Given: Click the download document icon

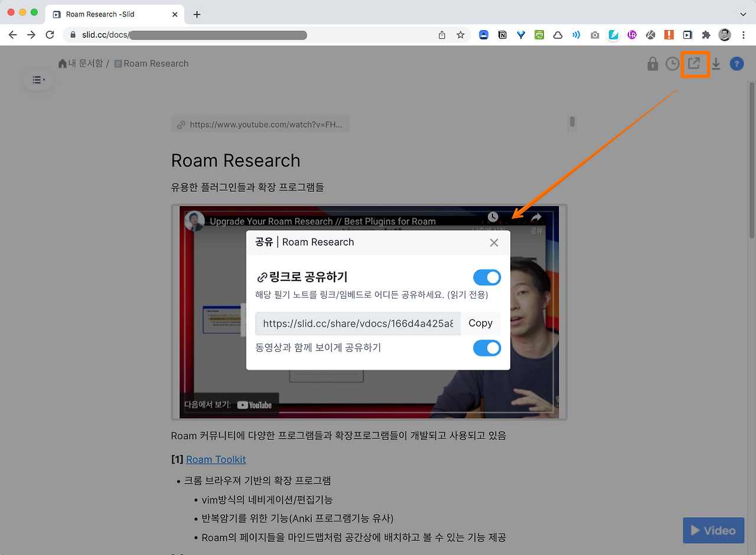Looking at the screenshot, I should (716, 64).
